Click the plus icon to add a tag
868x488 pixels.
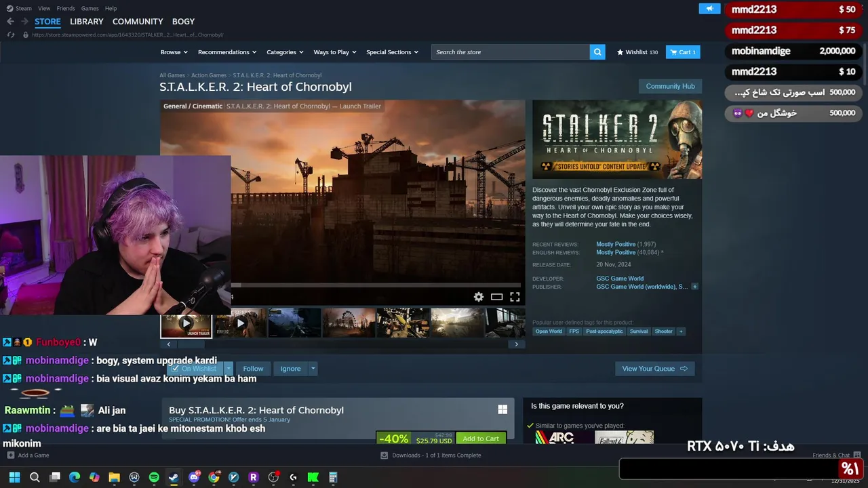[x=681, y=331]
